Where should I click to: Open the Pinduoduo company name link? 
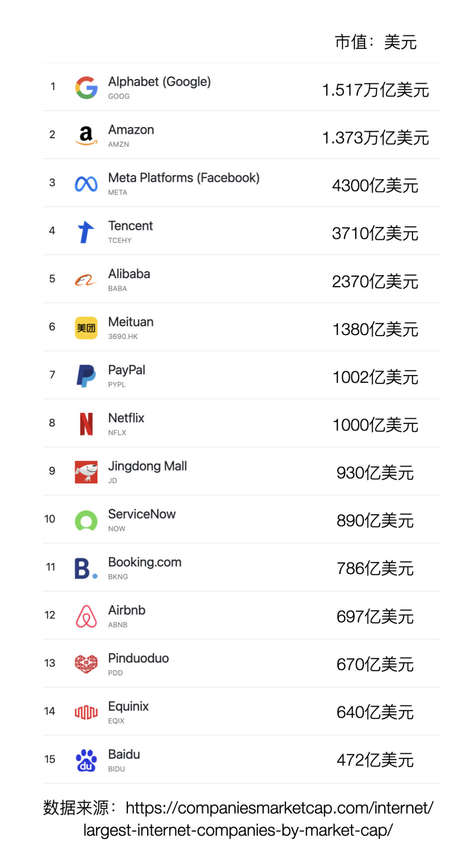pyautogui.click(x=138, y=658)
